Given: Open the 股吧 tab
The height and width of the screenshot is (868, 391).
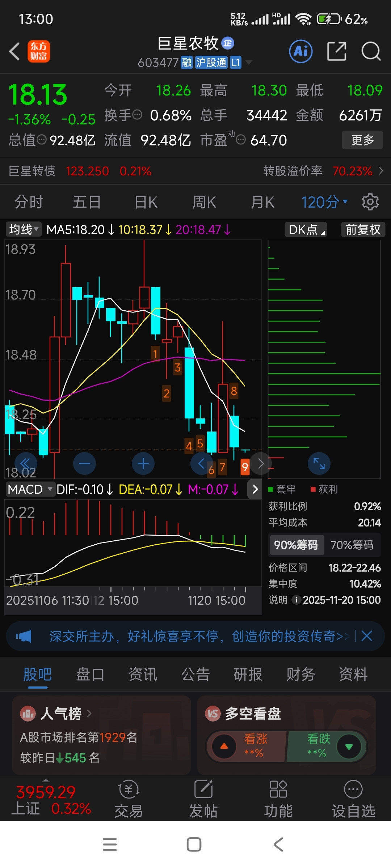Looking at the screenshot, I should tap(38, 674).
